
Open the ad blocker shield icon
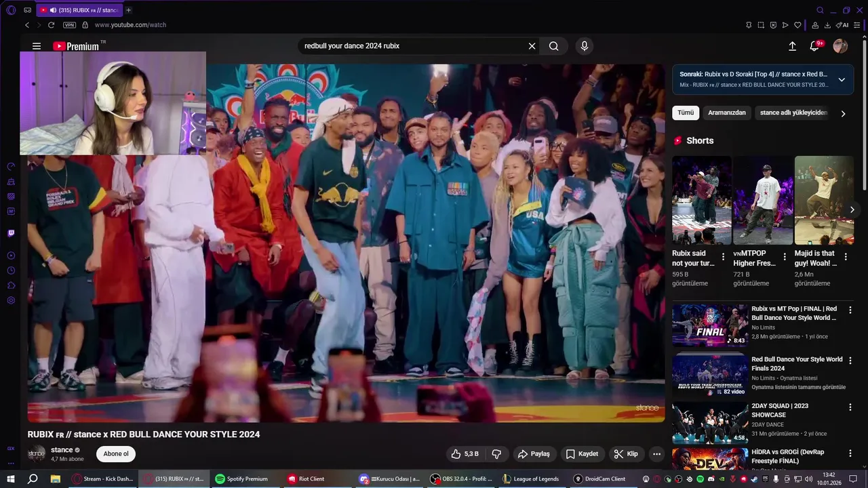pos(773,25)
